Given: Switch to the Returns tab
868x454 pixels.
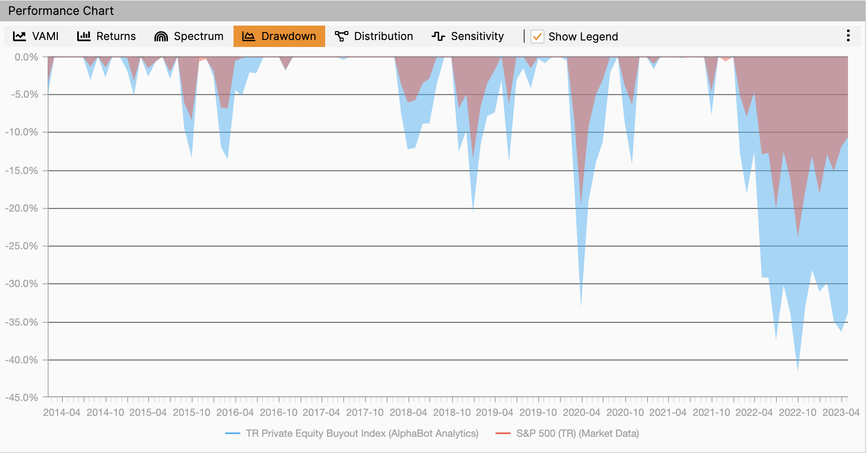Looking at the screenshot, I should pyautogui.click(x=116, y=36).
